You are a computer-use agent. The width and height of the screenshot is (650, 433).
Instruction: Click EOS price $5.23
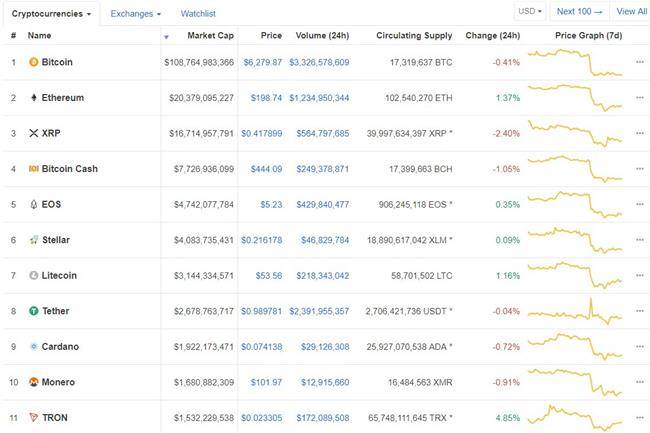click(271, 205)
